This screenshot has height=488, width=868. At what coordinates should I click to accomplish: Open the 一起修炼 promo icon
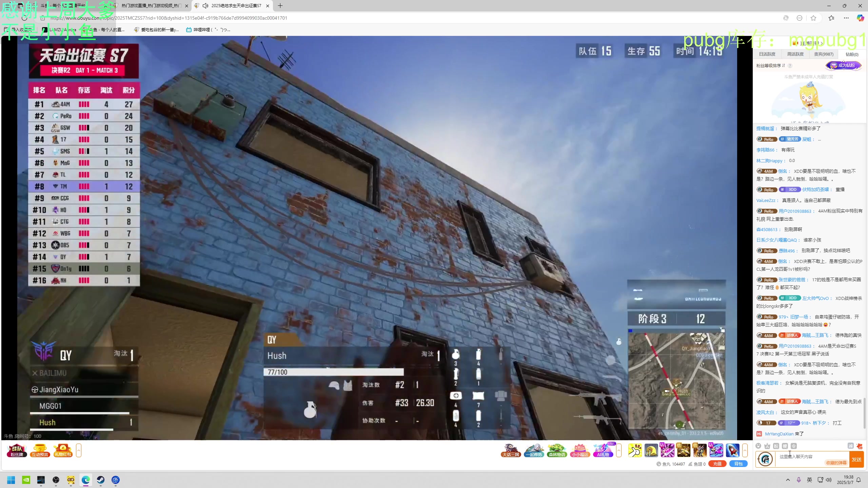[x=534, y=450]
